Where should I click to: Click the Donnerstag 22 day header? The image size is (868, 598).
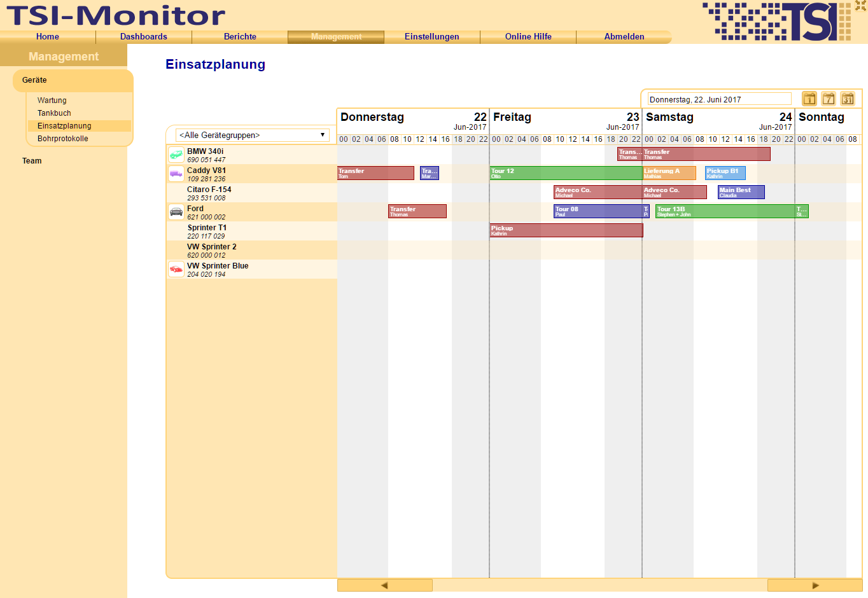413,121
